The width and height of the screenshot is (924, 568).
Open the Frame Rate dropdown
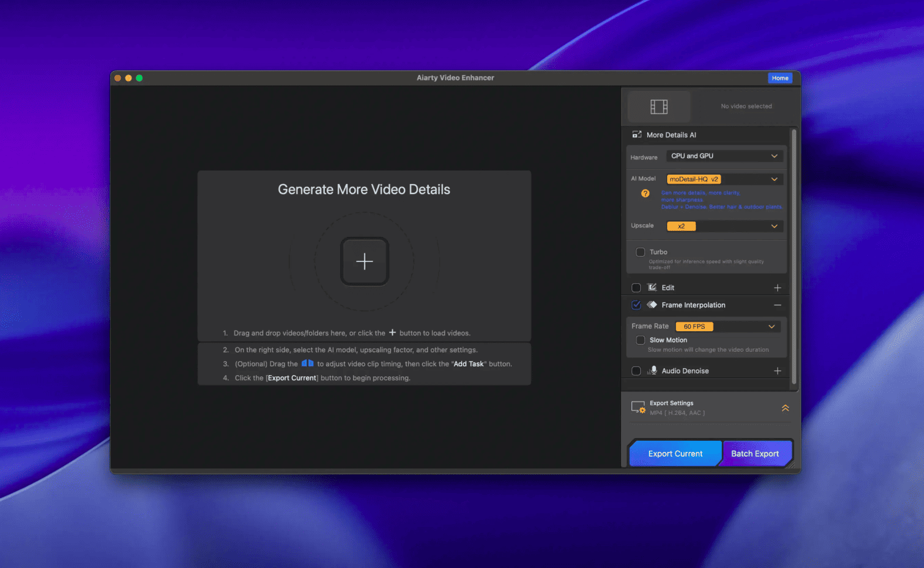tap(728, 326)
